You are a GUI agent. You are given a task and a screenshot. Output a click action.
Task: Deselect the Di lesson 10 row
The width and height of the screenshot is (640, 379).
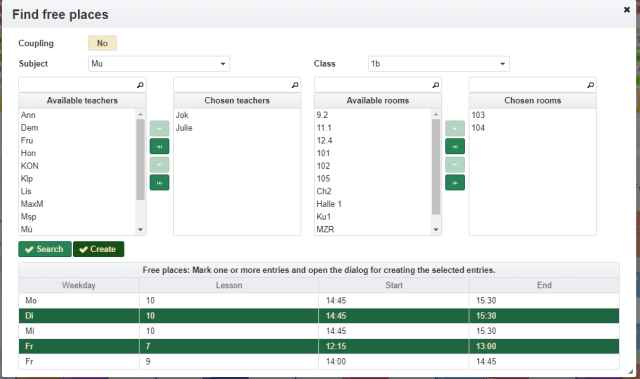pos(319,316)
